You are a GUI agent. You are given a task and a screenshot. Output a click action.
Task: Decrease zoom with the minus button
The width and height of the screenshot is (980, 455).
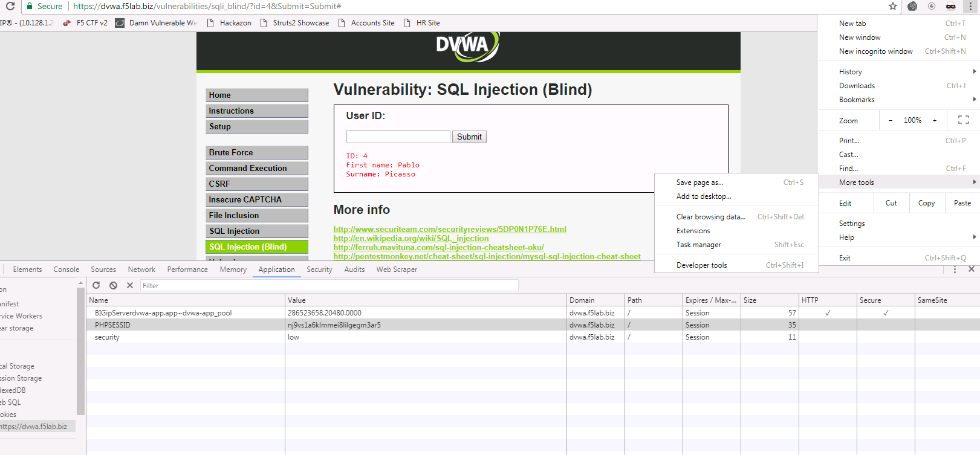(891, 120)
